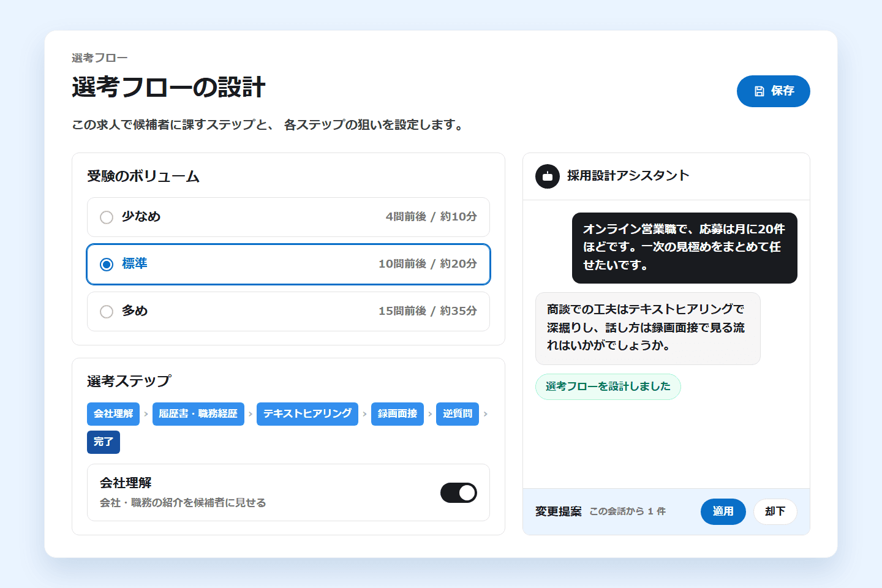
Task: Select the 標準 radio option
Action: (288, 264)
